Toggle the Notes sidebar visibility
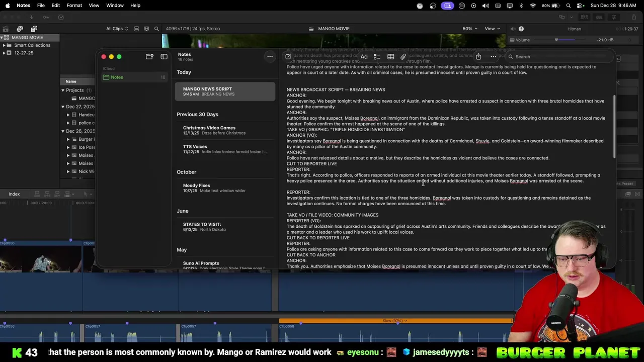 pos(164,57)
